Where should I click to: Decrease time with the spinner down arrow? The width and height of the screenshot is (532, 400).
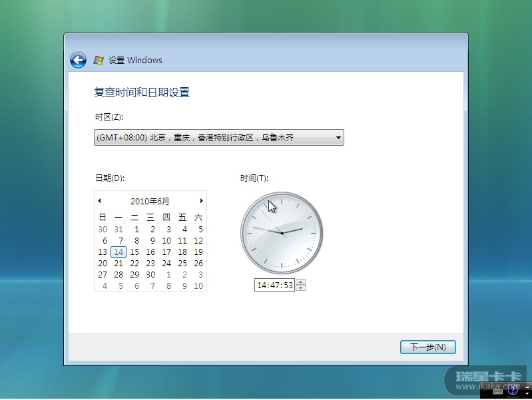tap(300, 288)
